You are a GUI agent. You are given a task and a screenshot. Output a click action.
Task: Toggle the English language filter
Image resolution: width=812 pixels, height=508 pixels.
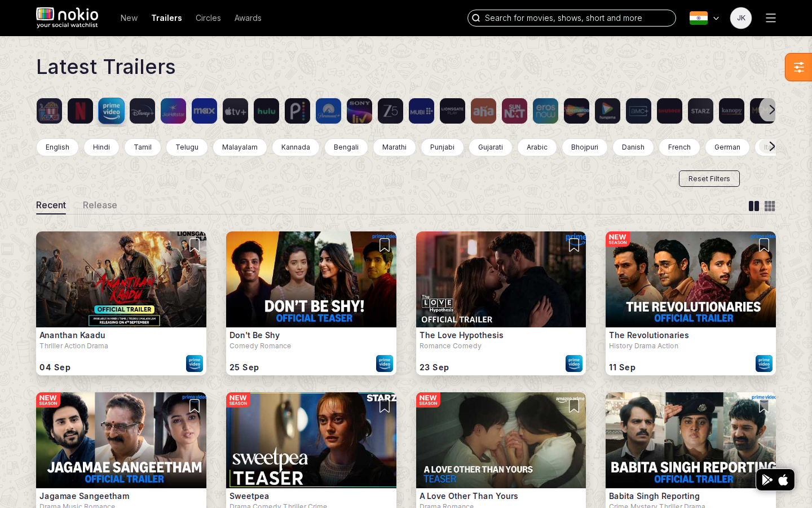tap(58, 147)
